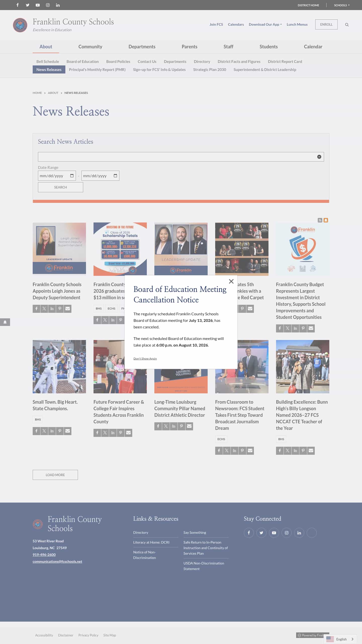Click the LOAD MORE button

coord(55,475)
